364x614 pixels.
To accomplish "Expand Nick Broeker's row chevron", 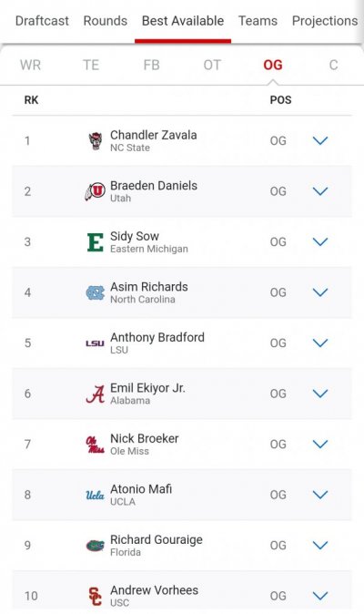I will [x=320, y=444].
